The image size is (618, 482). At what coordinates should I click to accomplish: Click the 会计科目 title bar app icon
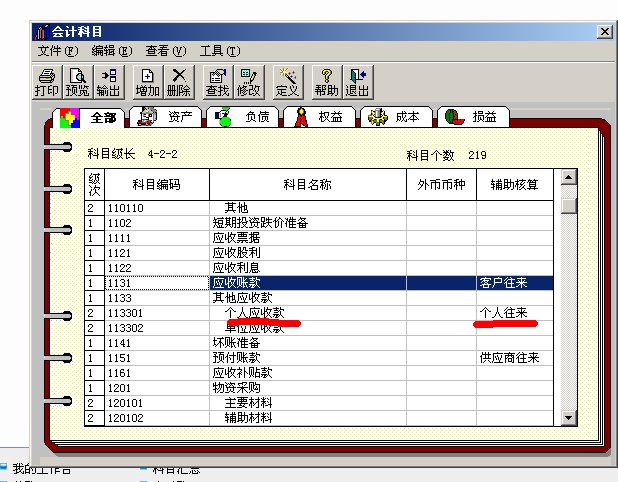point(41,32)
